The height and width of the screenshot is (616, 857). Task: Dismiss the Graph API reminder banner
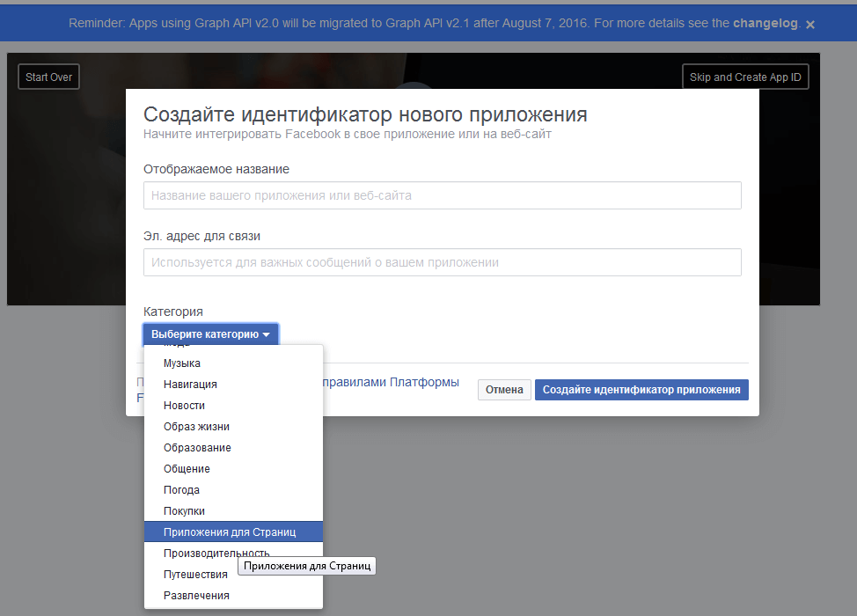point(810,24)
